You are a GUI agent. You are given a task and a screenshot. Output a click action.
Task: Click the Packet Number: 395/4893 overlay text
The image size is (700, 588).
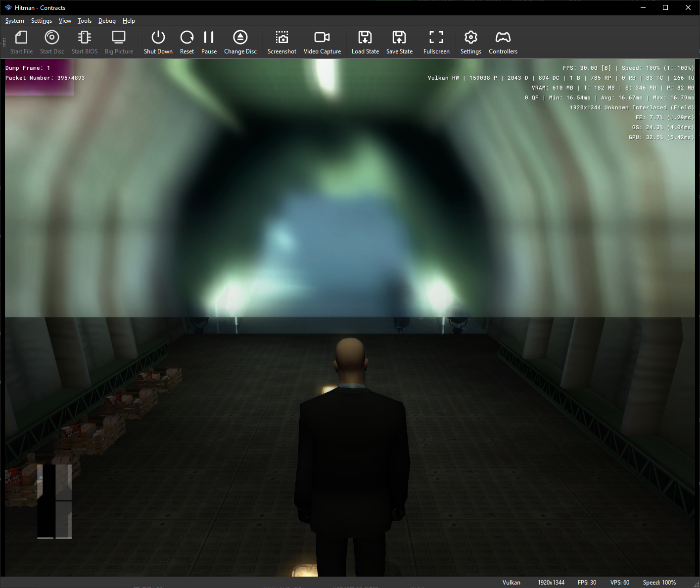(x=45, y=78)
